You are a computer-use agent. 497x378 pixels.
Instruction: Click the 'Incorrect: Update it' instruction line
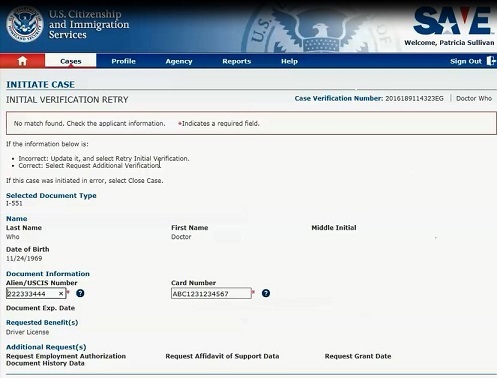104,158
